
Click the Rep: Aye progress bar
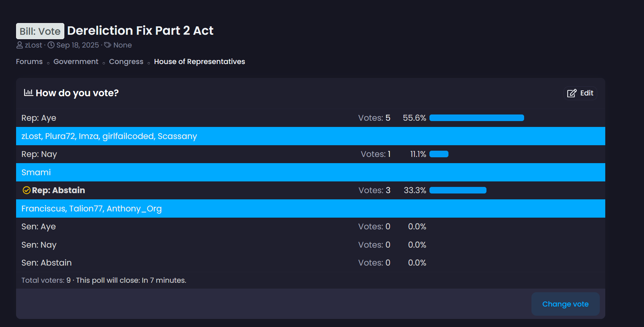477,118
